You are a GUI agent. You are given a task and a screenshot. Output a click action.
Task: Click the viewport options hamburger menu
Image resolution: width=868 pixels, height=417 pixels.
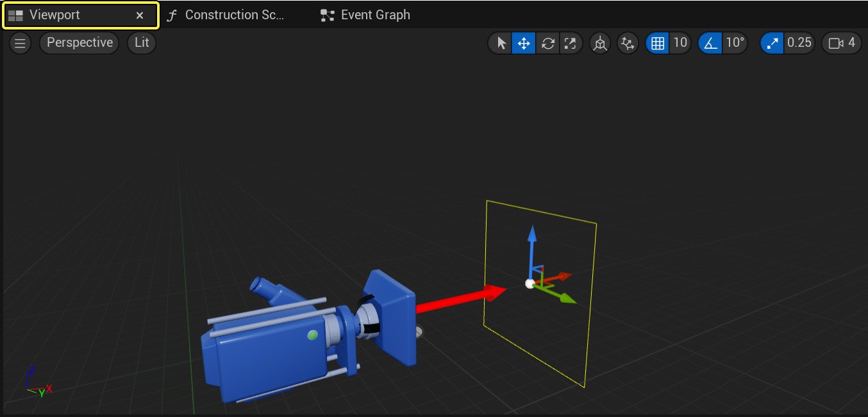pos(20,43)
